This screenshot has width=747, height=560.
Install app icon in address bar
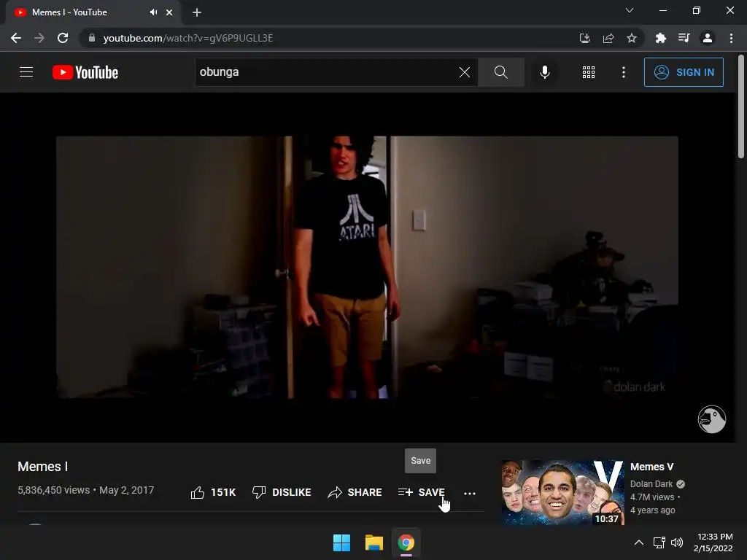[x=584, y=38]
